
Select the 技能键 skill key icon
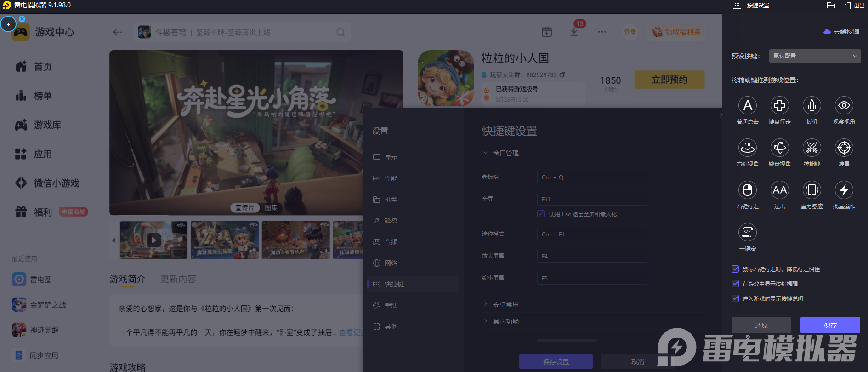click(x=812, y=148)
